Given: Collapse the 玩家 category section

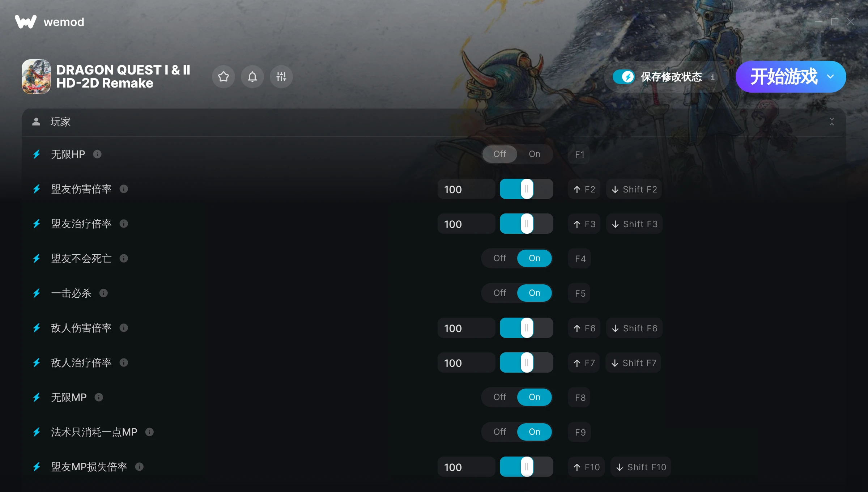Looking at the screenshot, I should 832,122.
